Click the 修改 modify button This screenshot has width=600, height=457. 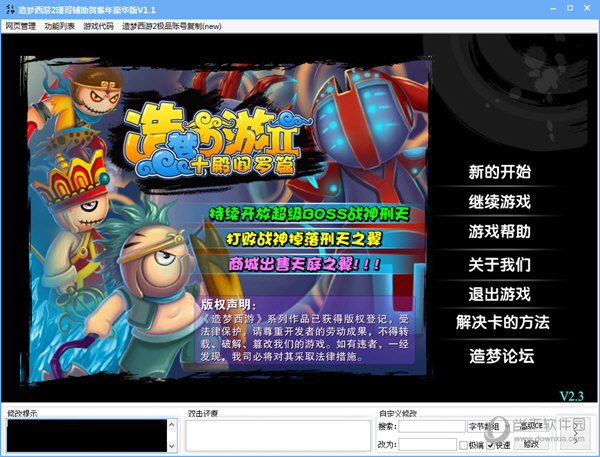(x=531, y=444)
